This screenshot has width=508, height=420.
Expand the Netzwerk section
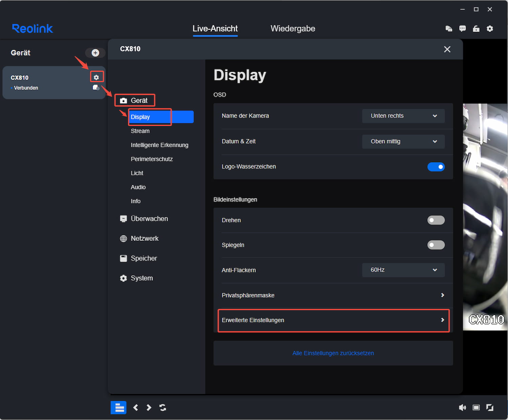pos(139,238)
